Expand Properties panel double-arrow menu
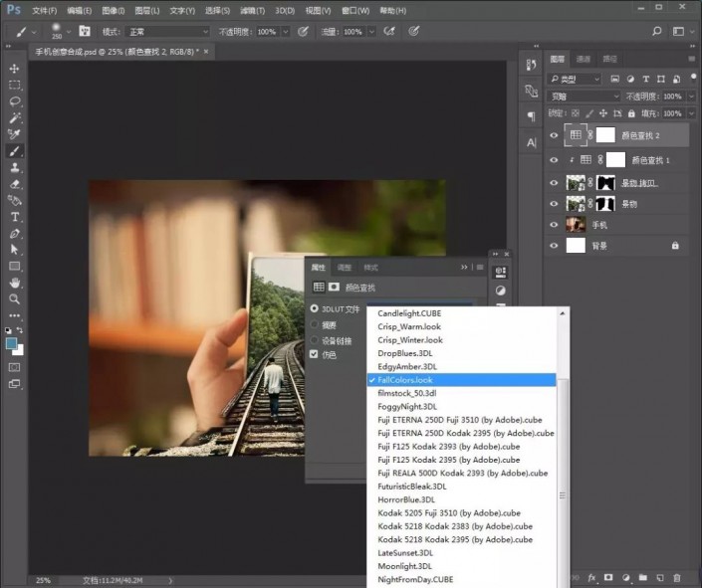Screen dimensions: 702x588 (x=464, y=268)
